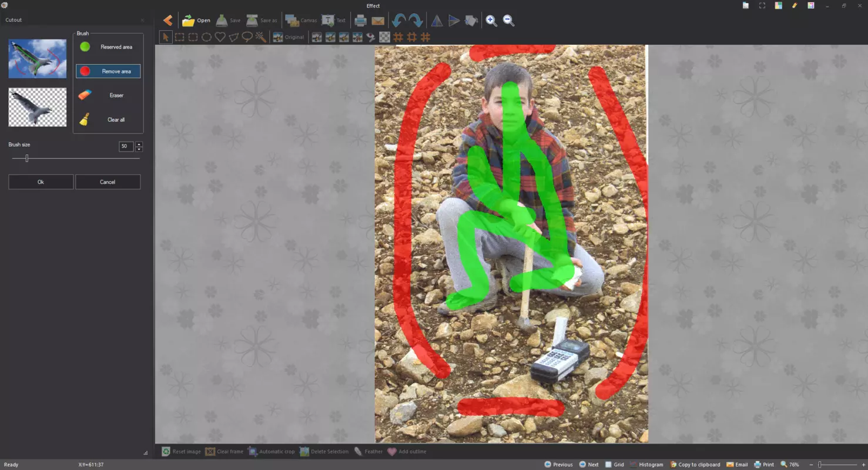Click Copy to clipboard
Image resolution: width=868 pixels, height=470 pixels.
point(695,465)
